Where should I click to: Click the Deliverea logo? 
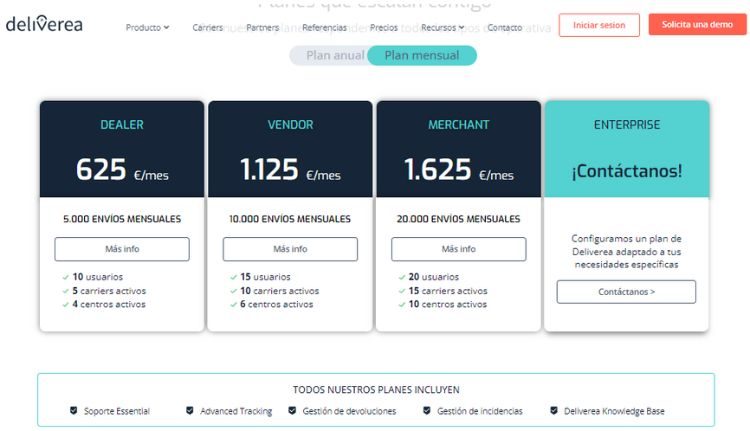(44, 23)
